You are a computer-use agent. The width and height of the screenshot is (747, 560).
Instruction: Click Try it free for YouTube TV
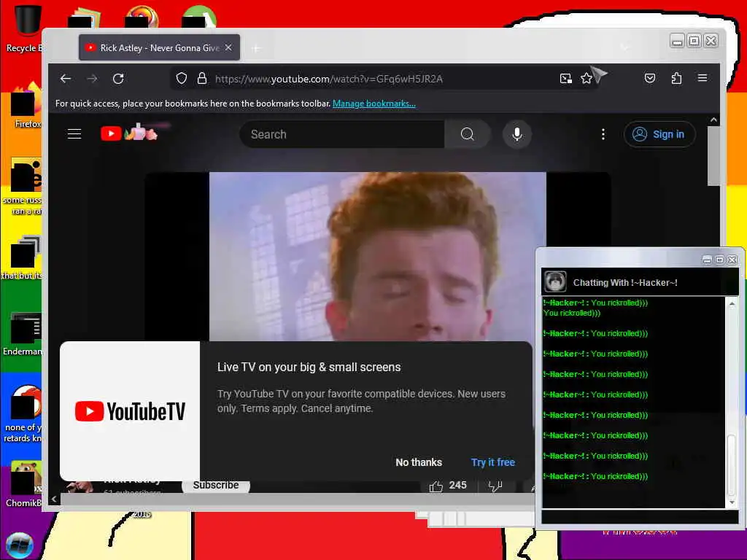[x=493, y=462]
